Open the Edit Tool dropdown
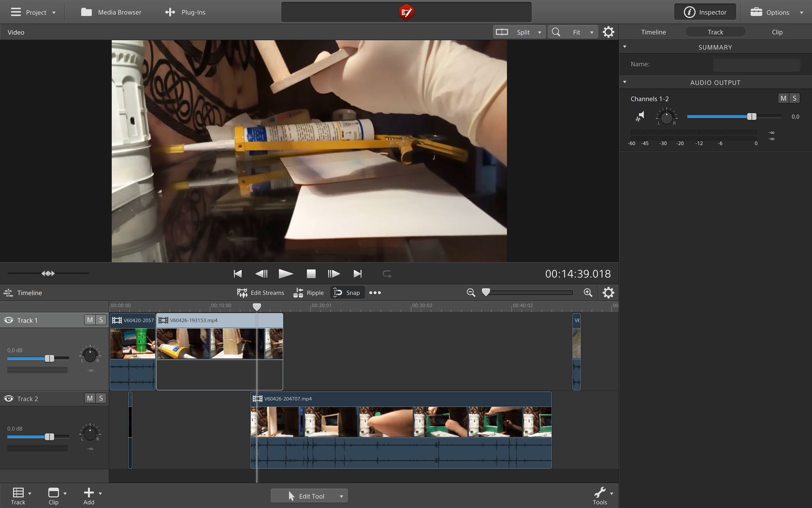The height and width of the screenshot is (508, 812). [x=309, y=496]
